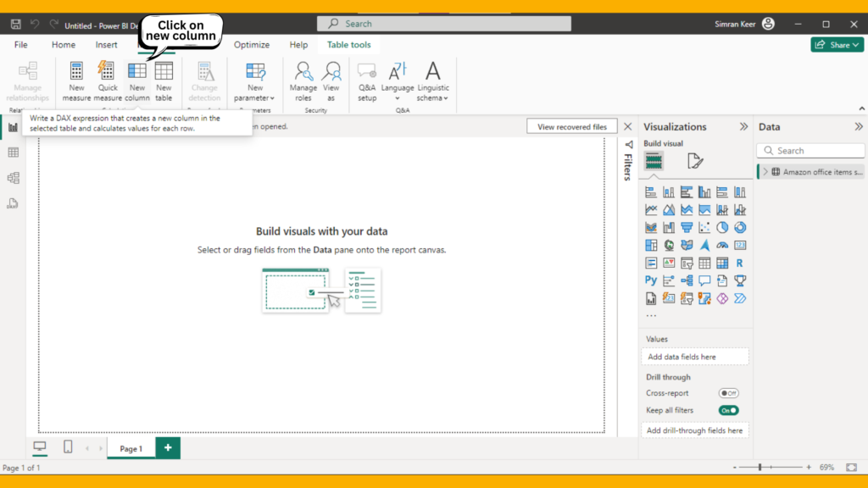868x488 pixels.
Task: Collapse the ribbon with chevron
Action: click(861, 109)
